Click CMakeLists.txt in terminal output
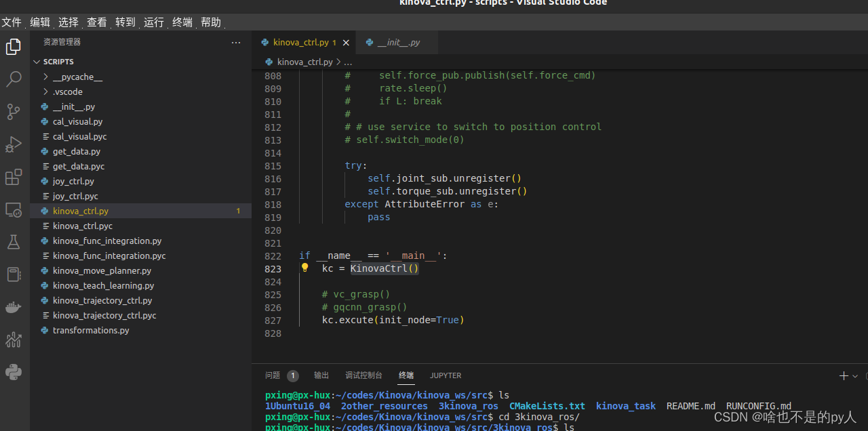Screen dimensions: 868x431 [x=547, y=406]
